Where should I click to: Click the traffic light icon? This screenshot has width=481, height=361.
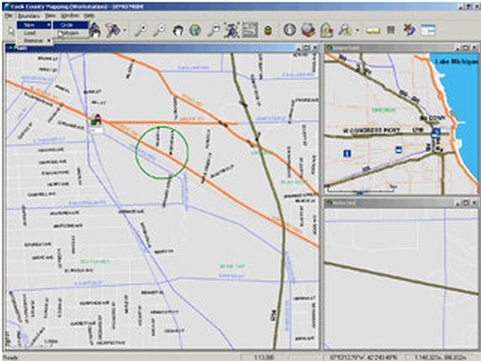pyautogui.click(x=268, y=31)
